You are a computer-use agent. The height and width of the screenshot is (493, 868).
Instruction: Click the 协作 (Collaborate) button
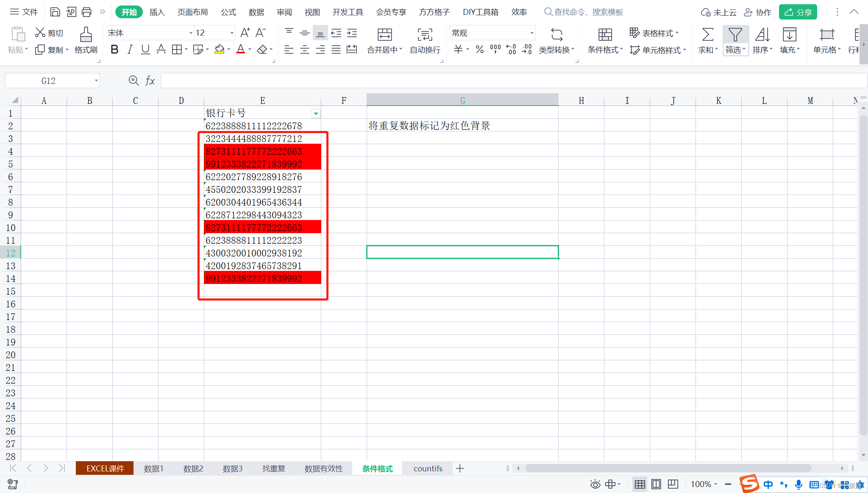(758, 12)
